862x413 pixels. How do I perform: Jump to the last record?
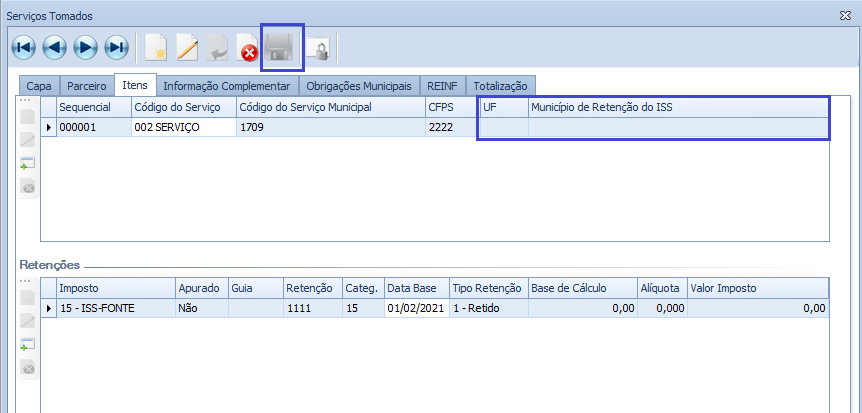coord(116,47)
